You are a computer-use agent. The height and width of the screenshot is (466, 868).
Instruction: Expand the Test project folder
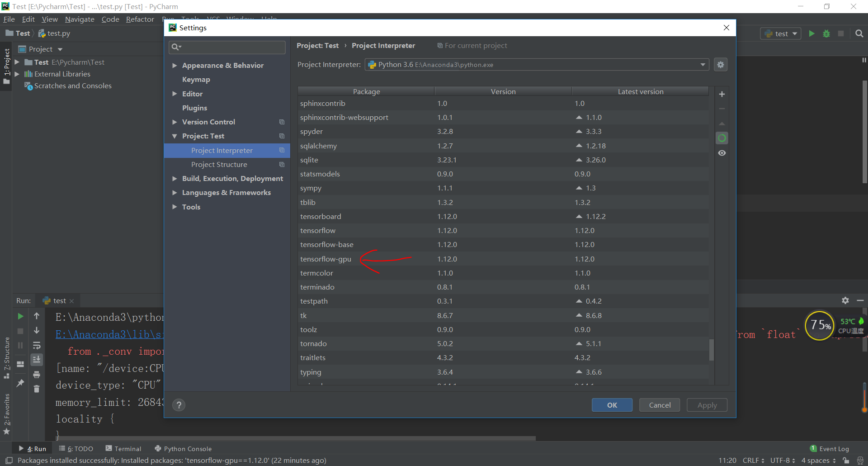(x=17, y=62)
